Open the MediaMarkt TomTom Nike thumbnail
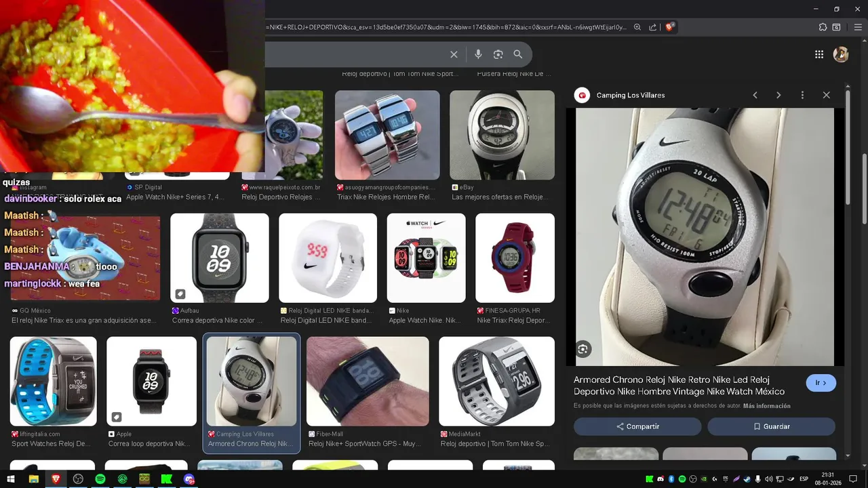 (496, 382)
